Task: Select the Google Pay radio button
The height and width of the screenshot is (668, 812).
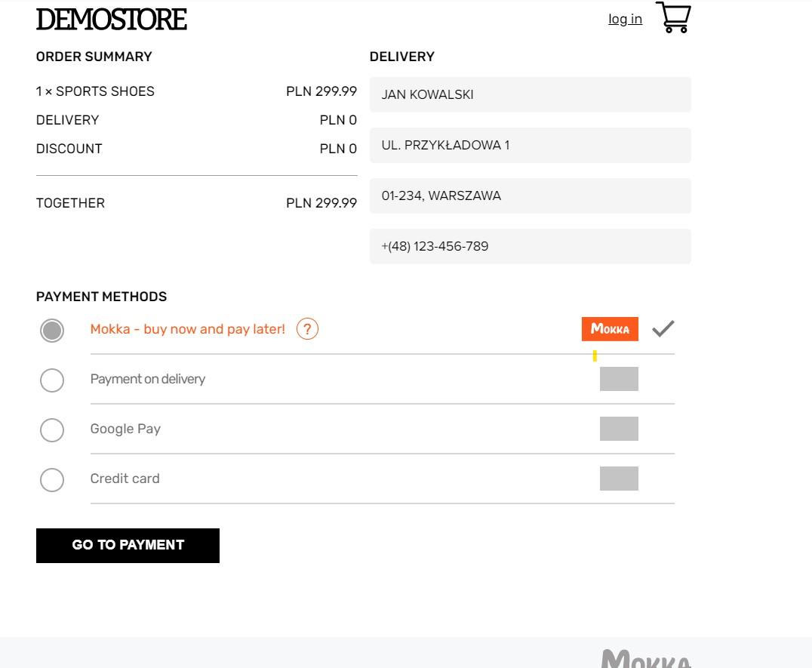Action: pos(52,430)
